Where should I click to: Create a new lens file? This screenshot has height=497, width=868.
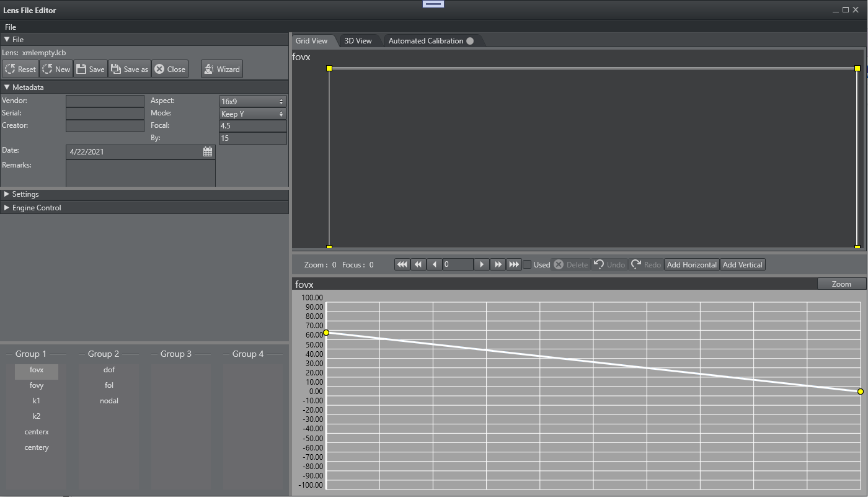click(56, 69)
